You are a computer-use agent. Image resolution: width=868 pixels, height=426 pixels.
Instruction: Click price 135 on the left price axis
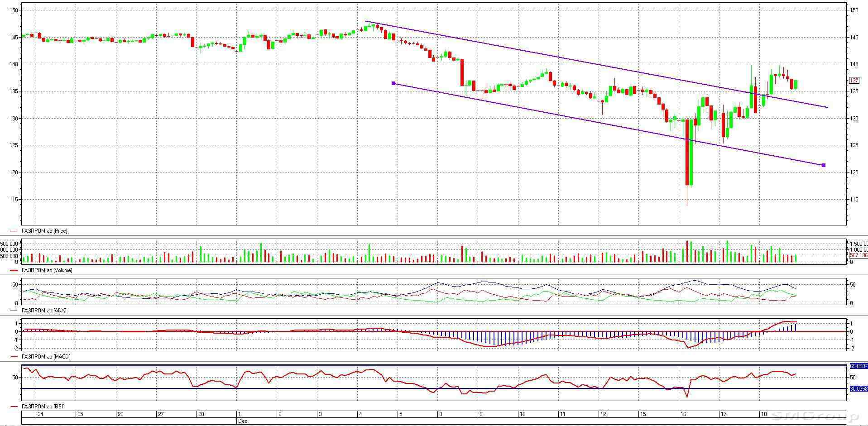14,91
